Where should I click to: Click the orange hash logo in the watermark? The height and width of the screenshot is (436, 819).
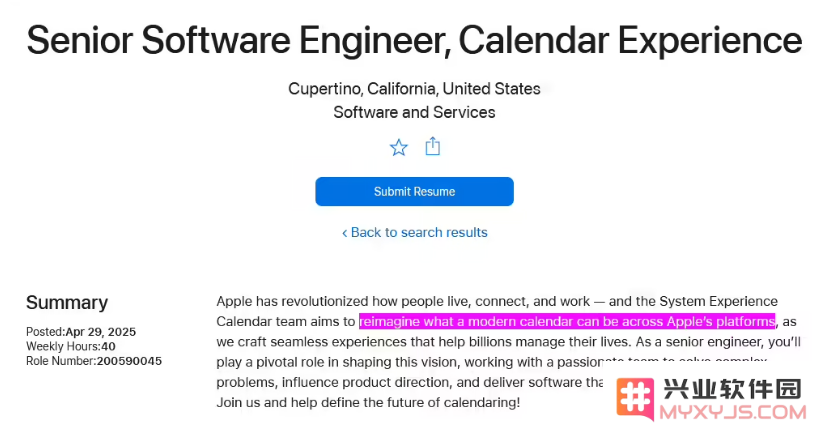coord(633,400)
